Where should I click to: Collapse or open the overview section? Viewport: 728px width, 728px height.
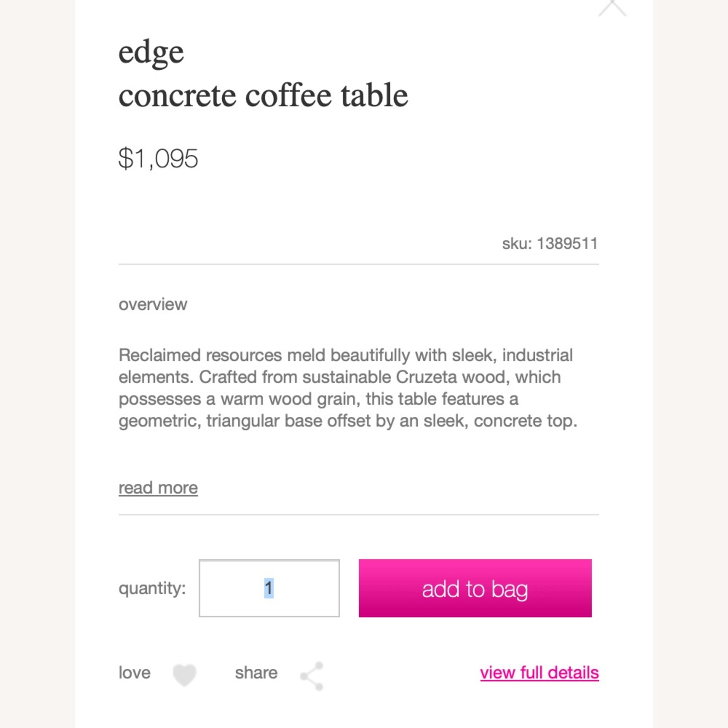152,304
